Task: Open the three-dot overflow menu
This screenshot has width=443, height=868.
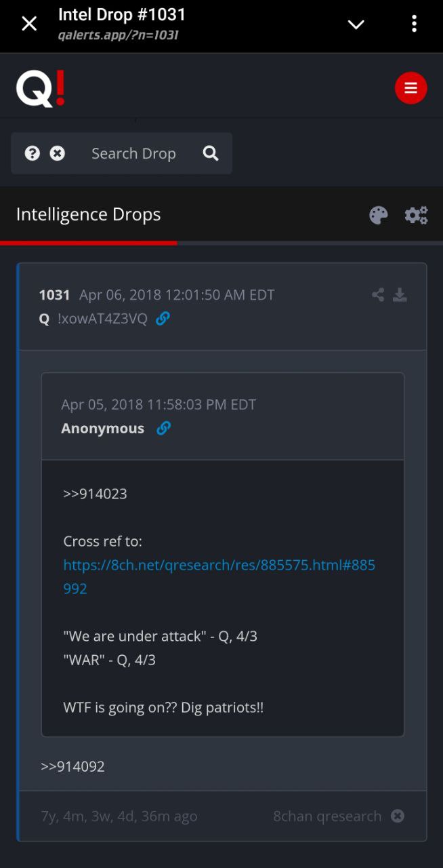Action: click(414, 24)
